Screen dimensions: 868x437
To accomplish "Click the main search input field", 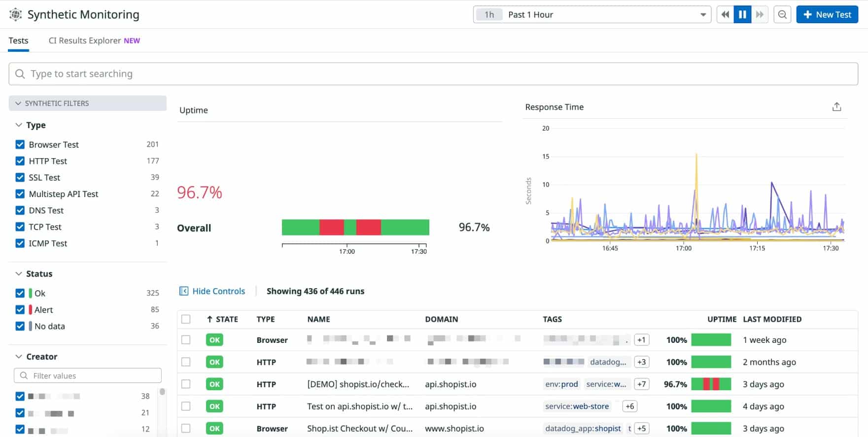I will [433, 74].
